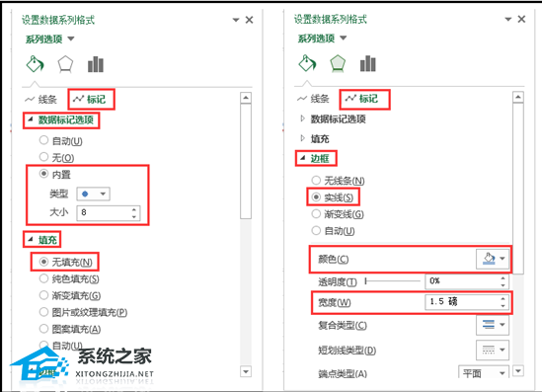The image size is (542, 392).
Task: Collapse 数据标记选项 section in left pane
Action: tap(61, 119)
